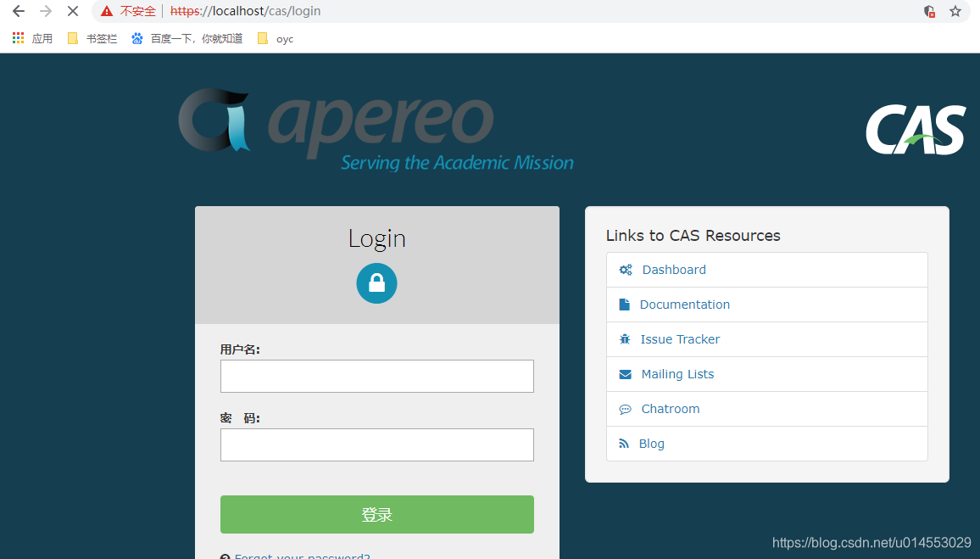Click the speech bubble icon beside Chatroom
Image resolution: width=980 pixels, height=559 pixels.
625,409
